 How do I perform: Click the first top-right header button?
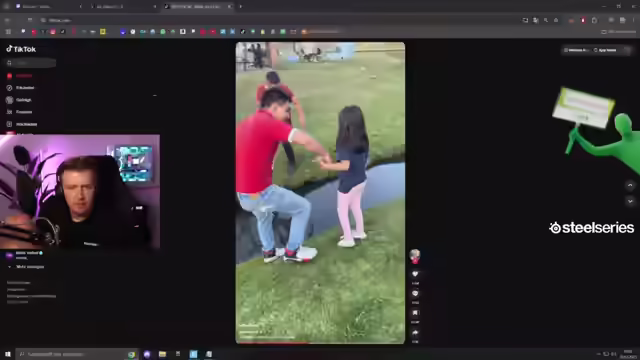point(576,50)
